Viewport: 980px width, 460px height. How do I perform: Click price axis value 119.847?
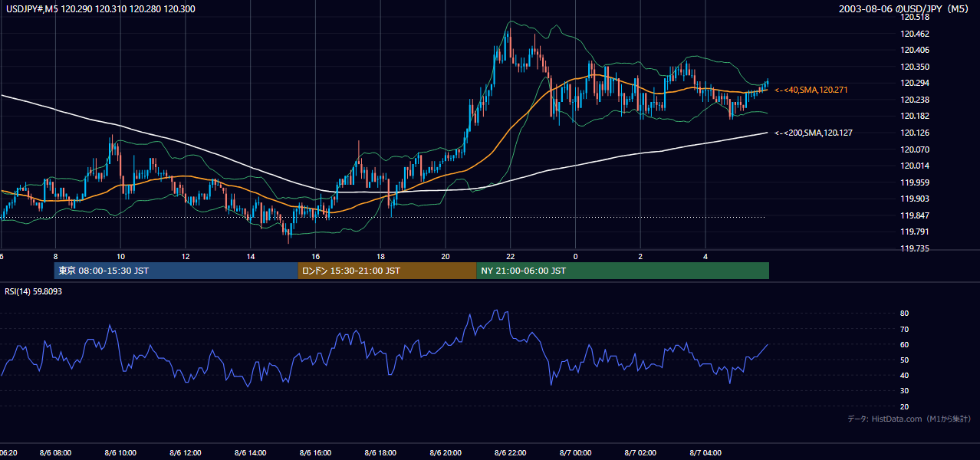click(915, 215)
